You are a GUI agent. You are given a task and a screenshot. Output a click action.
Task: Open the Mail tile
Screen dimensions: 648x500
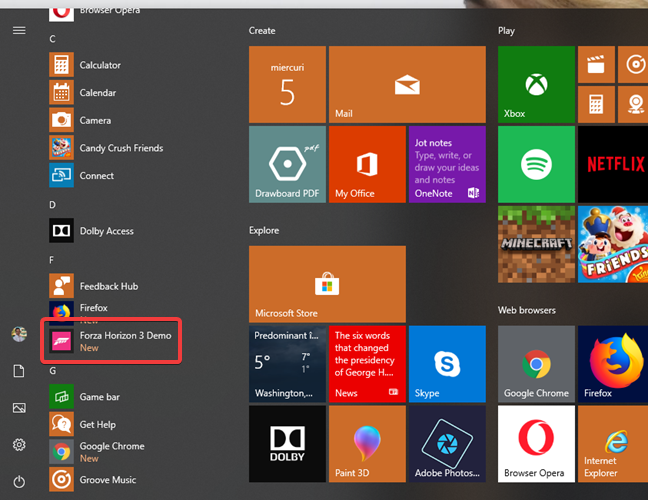pyautogui.click(x=407, y=84)
